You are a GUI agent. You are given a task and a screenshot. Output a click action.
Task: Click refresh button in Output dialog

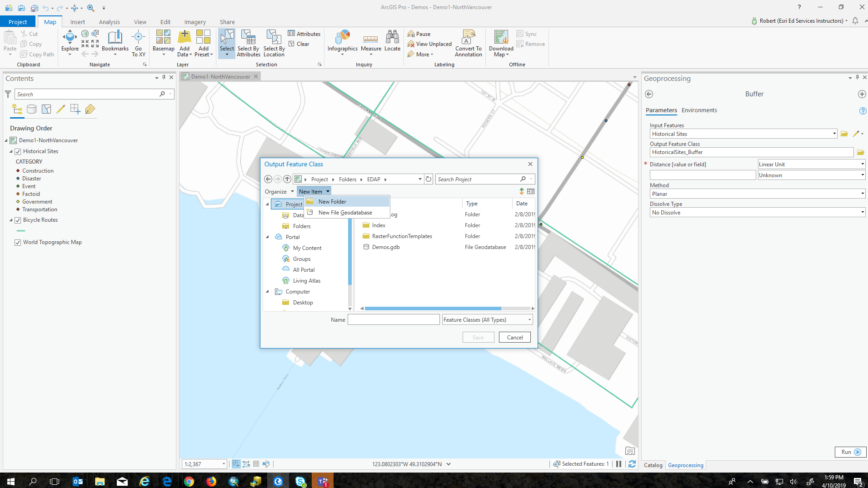point(429,179)
